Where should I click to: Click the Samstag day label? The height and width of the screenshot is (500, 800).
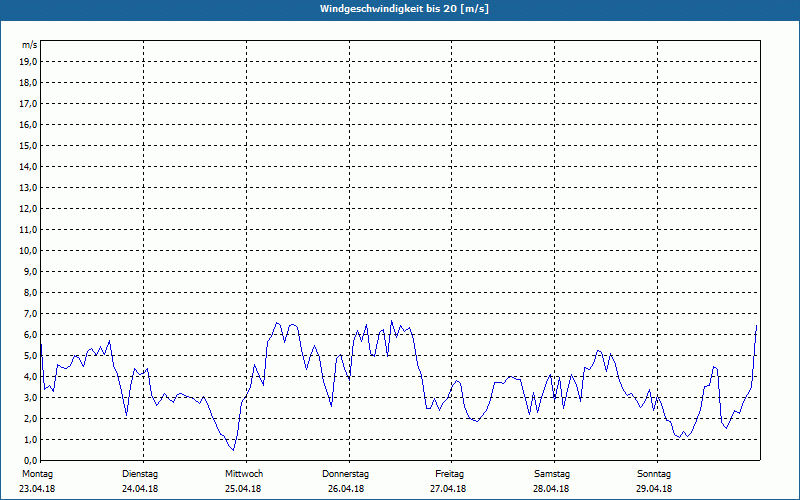point(552,474)
